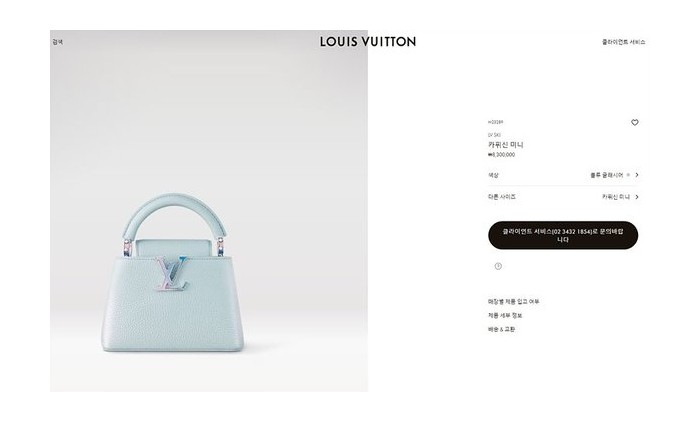Click the circular info icon below the black button
This screenshot has height=422, width=700.
[498, 266]
